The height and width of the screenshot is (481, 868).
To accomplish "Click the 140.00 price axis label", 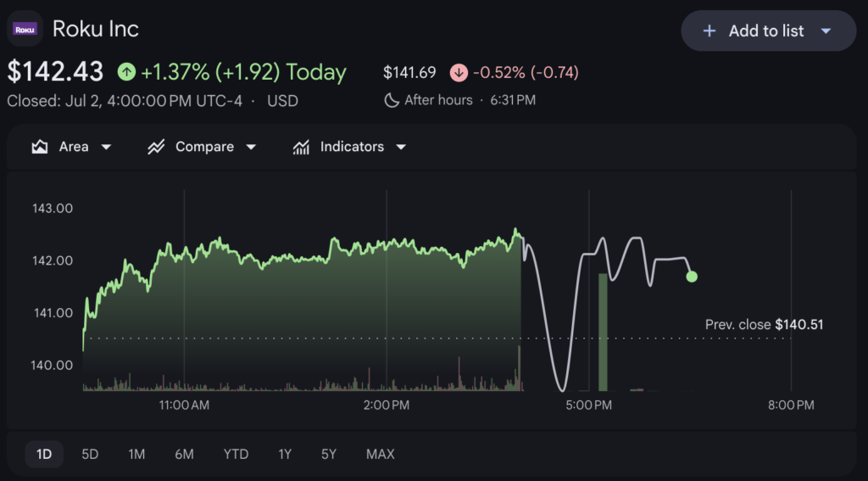I will click(52, 365).
